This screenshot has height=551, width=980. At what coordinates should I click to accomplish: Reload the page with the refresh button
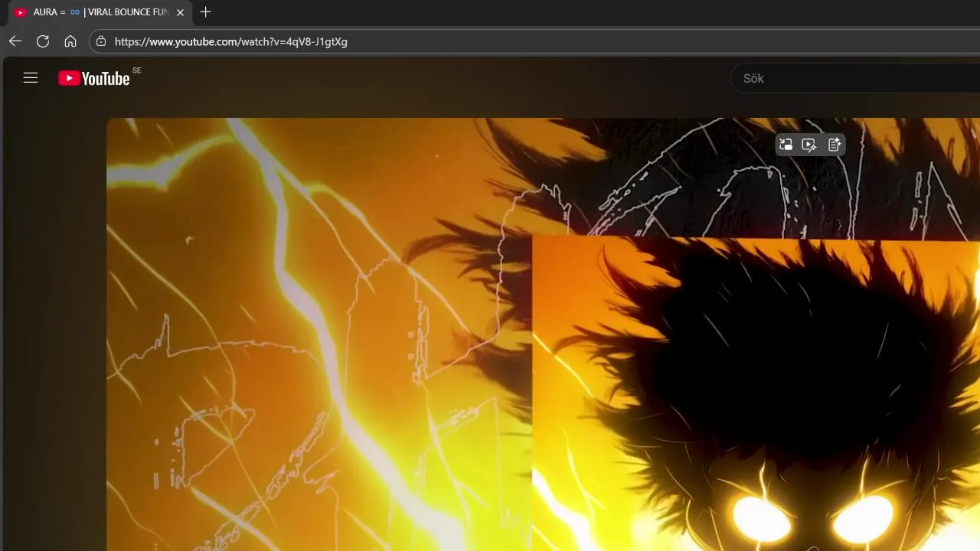(x=43, y=41)
